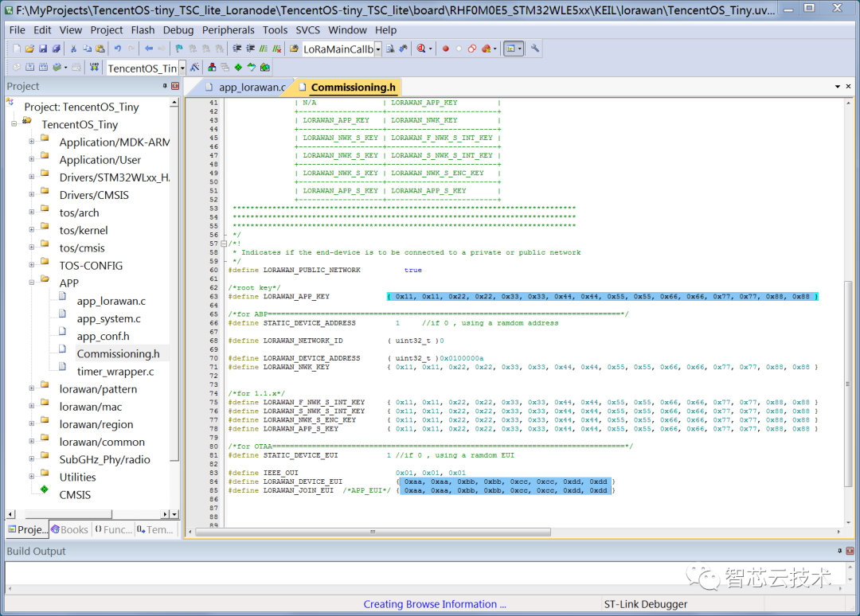Open the LoRaMainCallb find combo dropdown arrow
This screenshot has height=616, width=860.
coord(378,49)
